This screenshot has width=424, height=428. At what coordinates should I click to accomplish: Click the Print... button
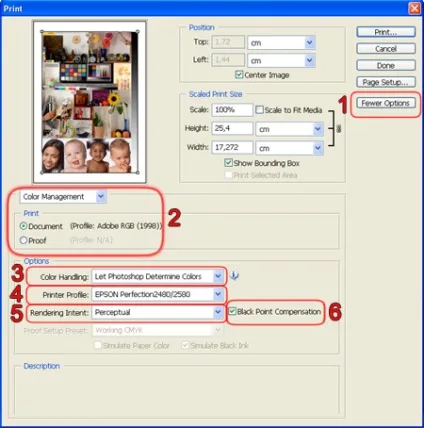pos(386,32)
